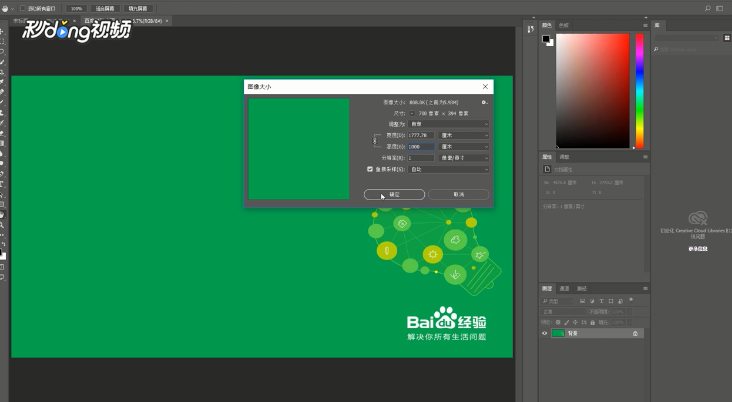Click the 适合屏幕 (Fit Screen) button
This screenshot has width=732, height=402.
pos(105,8)
